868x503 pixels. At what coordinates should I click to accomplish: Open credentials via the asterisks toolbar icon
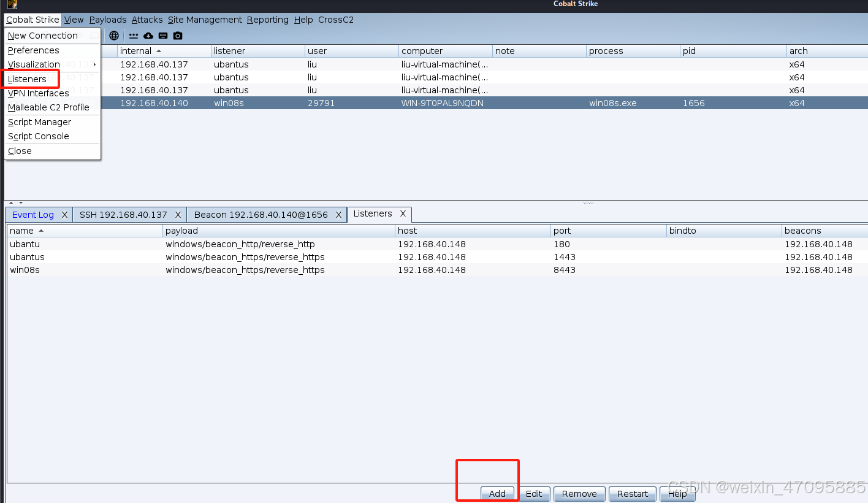click(134, 36)
